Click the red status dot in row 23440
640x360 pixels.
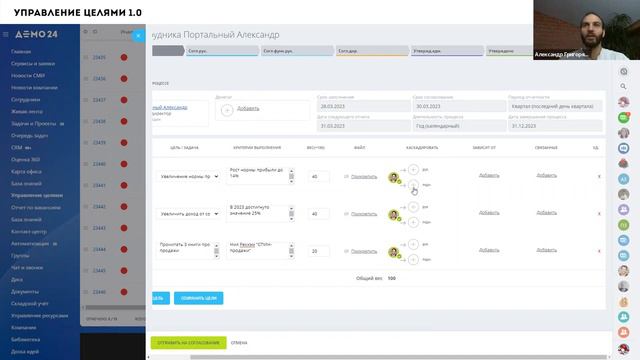[x=124, y=164]
